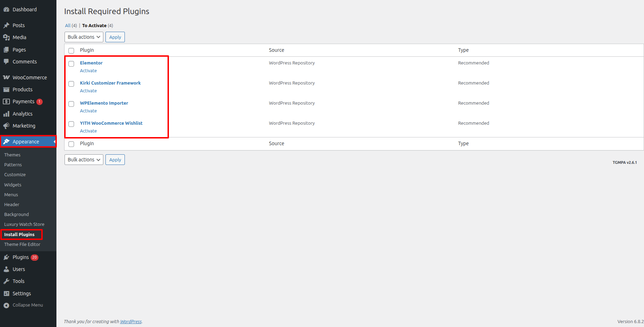Image resolution: width=644 pixels, height=327 pixels.
Task: Click the WooCommerce logo icon
Action: (6, 78)
